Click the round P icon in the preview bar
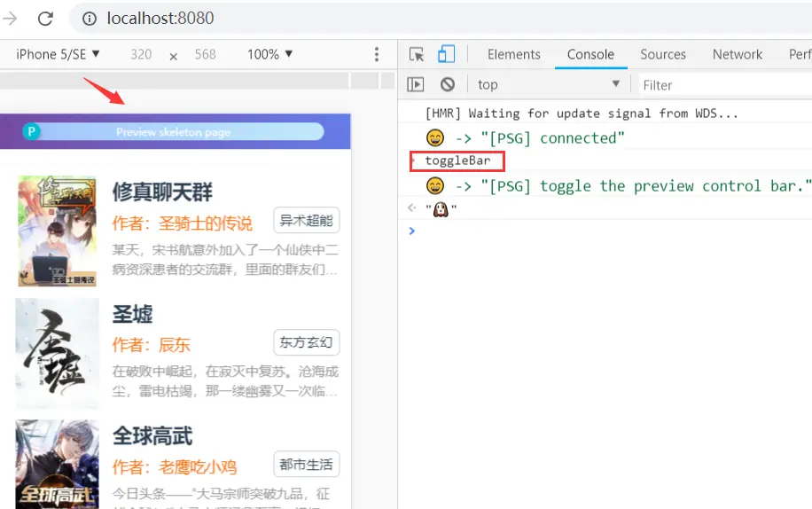 [31, 131]
